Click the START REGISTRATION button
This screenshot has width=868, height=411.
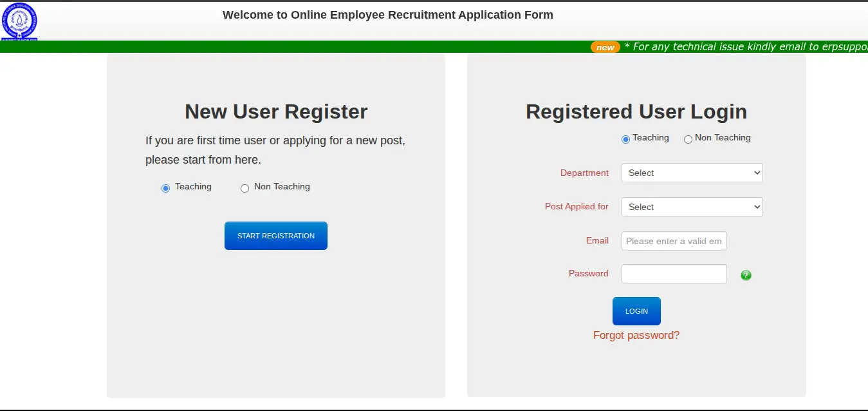pyautogui.click(x=276, y=236)
